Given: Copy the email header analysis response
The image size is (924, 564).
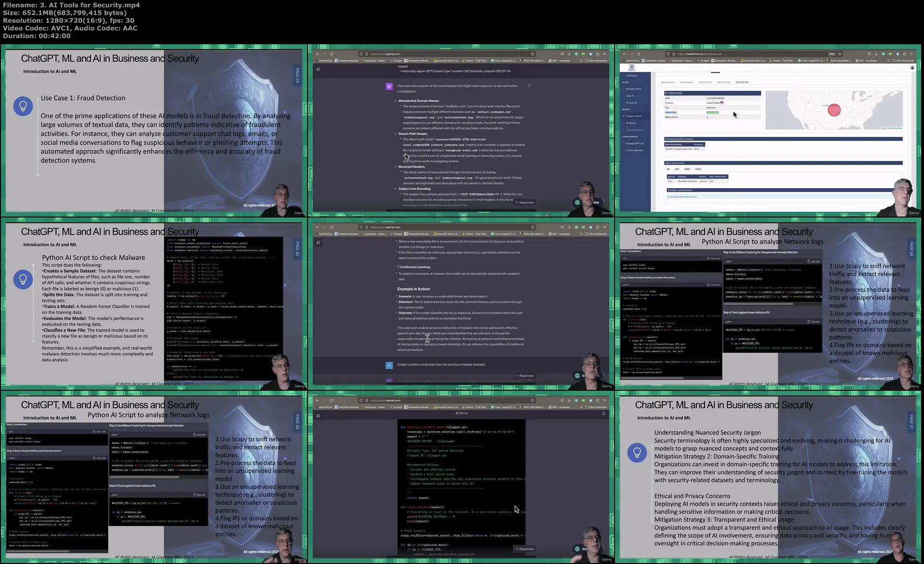Looking at the screenshot, I should pos(529,86).
